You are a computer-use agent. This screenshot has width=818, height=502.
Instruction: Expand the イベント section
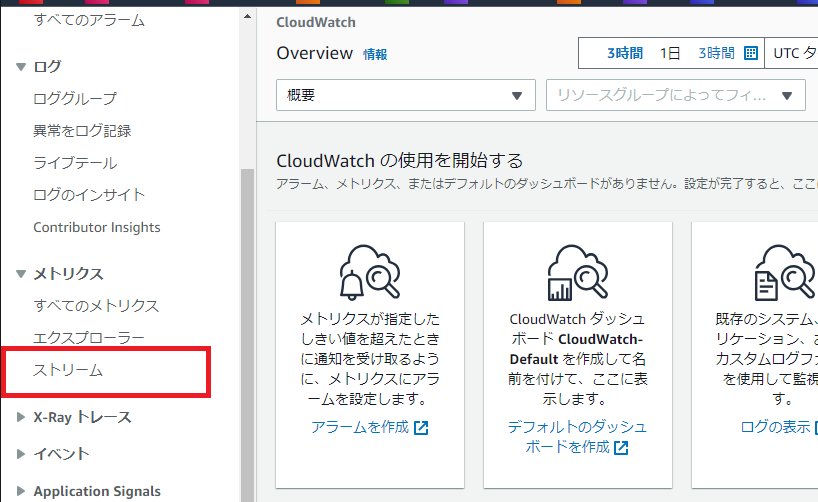tap(21, 453)
